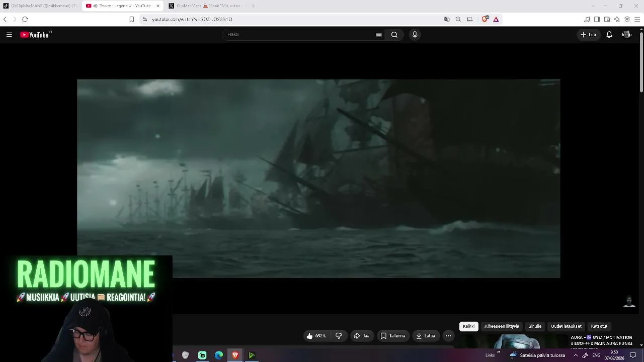Select the 'Uudet lataukset' filter chip
This screenshot has width=644, height=362.
[x=566, y=326]
